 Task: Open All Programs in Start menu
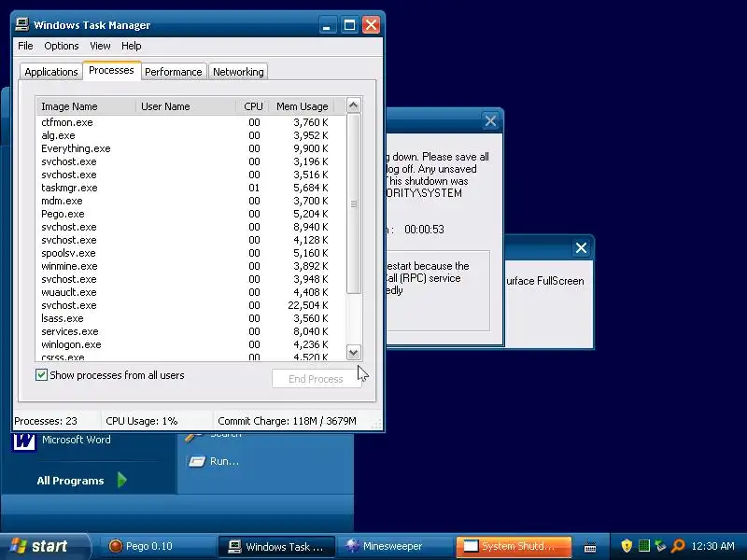[x=71, y=481]
